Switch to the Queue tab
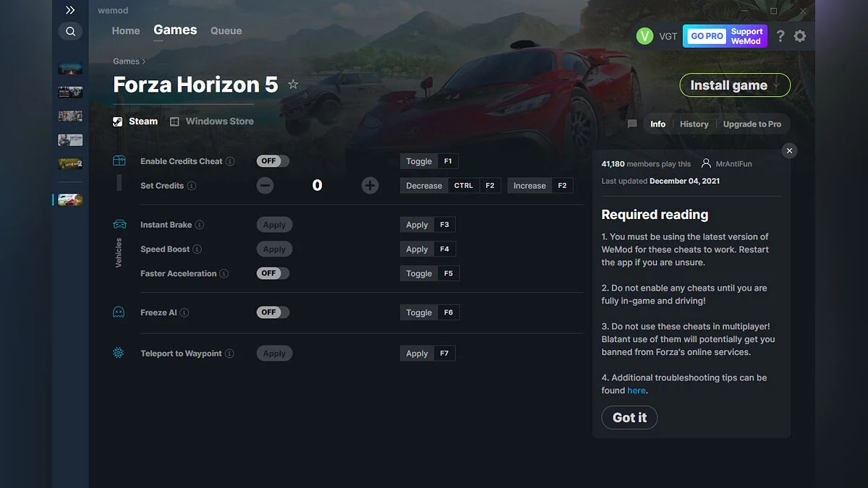 pyautogui.click(x=226, y=30)
